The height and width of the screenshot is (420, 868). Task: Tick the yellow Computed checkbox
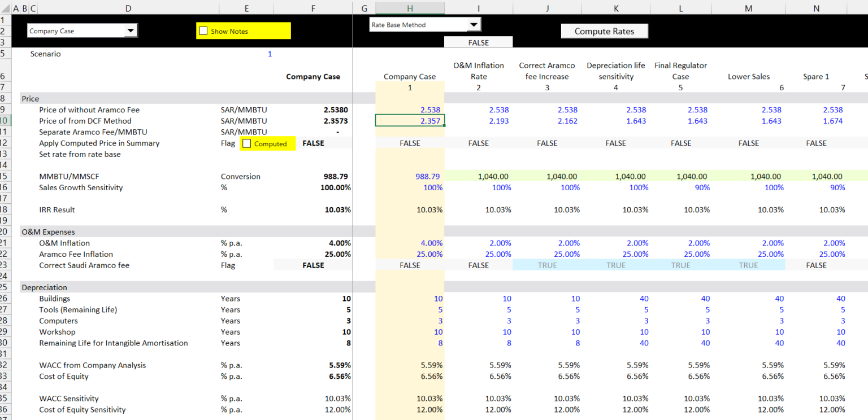point(247,143)
